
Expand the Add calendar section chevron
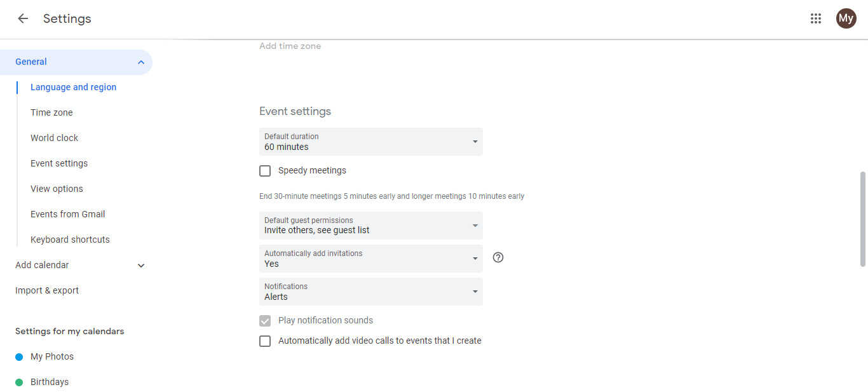click(141, 266)
